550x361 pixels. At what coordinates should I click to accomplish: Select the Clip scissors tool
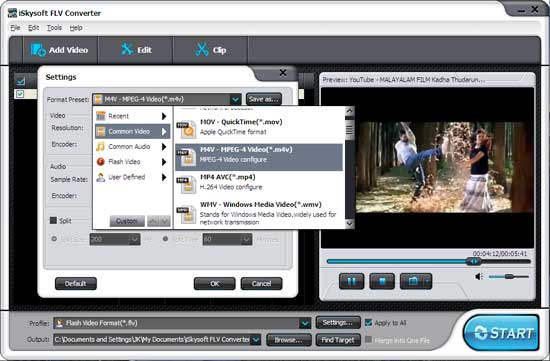click(x=202, y=50)
